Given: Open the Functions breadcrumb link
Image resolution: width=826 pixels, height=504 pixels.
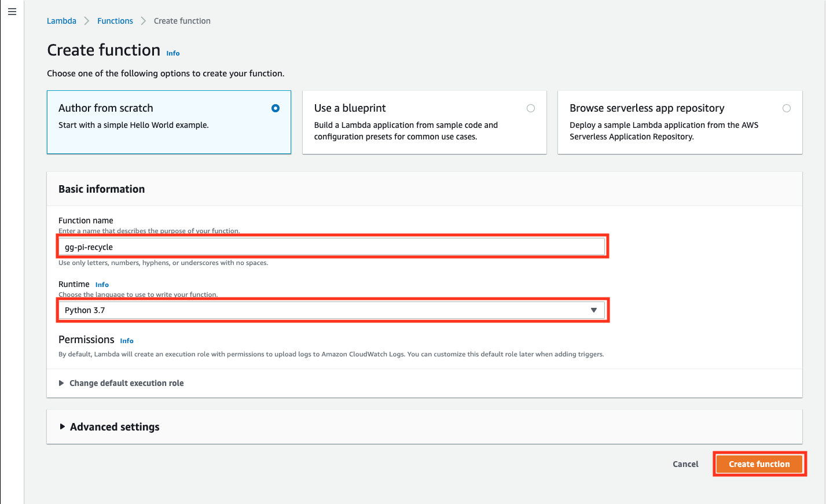Looking at the screenshot, I should tap(115, 21).
